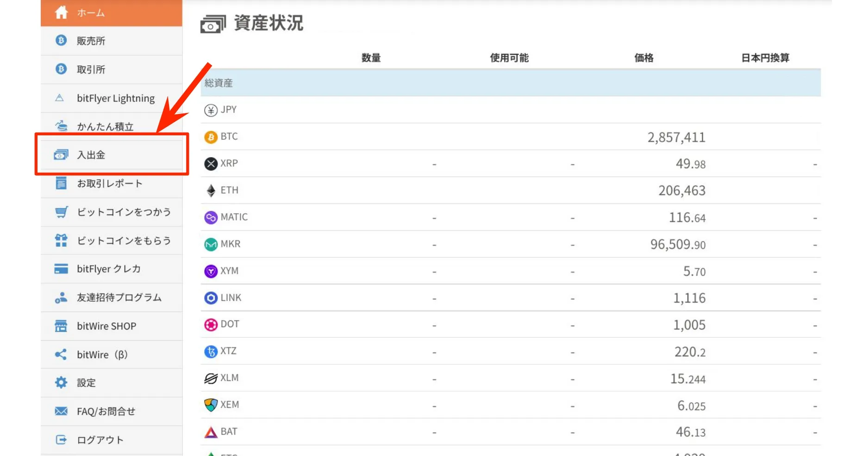Click the orange BTC coin icon
868x456 pixels.
(211, 137)
